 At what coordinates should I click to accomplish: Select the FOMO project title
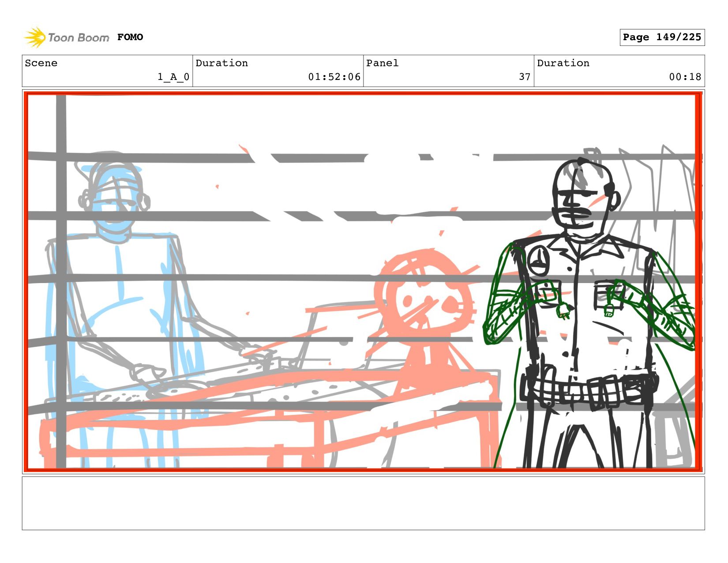(130, 37)
